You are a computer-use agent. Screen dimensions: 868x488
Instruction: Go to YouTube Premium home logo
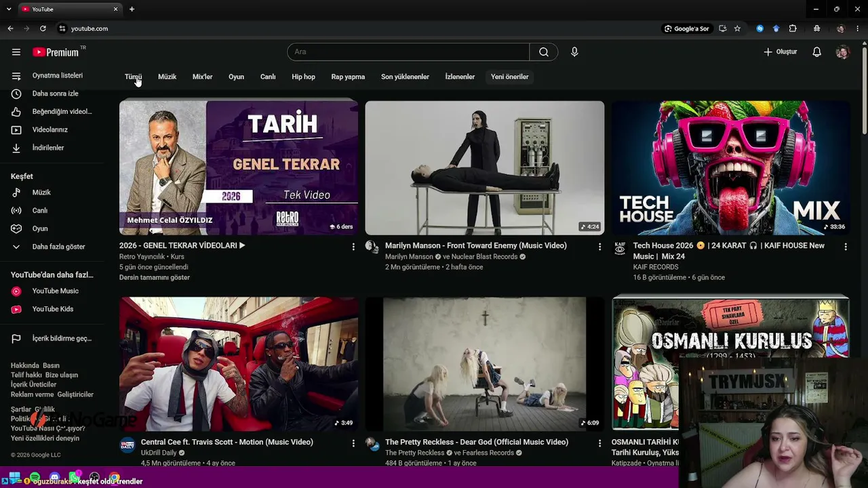tap(56, 52)
